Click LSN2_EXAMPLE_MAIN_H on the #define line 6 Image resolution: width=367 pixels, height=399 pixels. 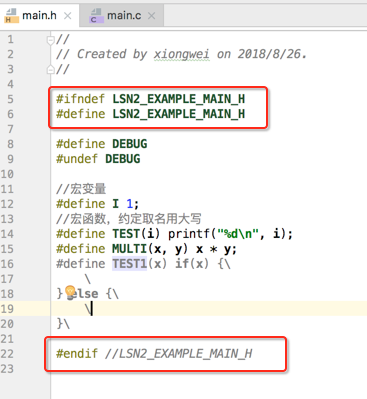pyautogui.click(x=179, y=114)
